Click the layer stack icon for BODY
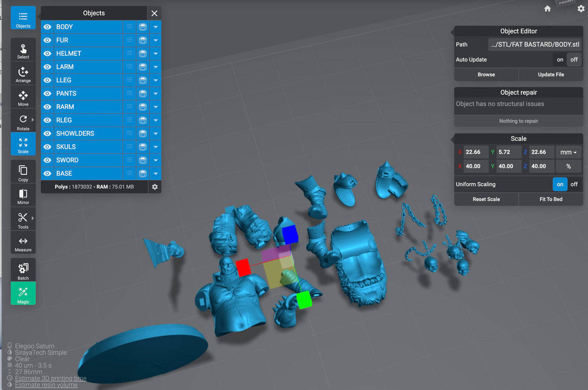The height and width of the screenshot is (390, 588). click(x=143, y=27)
